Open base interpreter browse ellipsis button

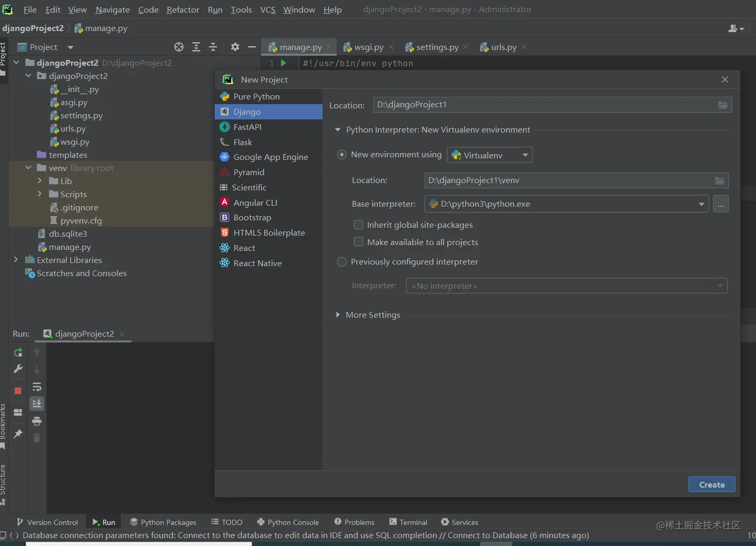point(721,204)
